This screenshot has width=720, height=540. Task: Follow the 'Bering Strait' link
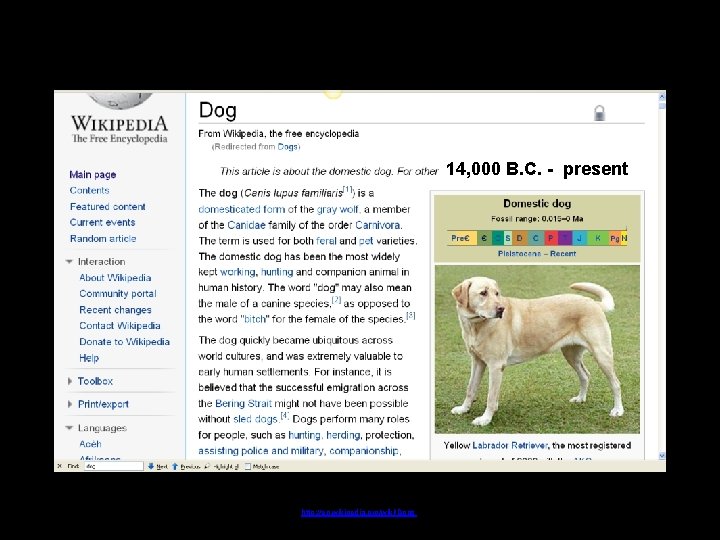point(243,403)
